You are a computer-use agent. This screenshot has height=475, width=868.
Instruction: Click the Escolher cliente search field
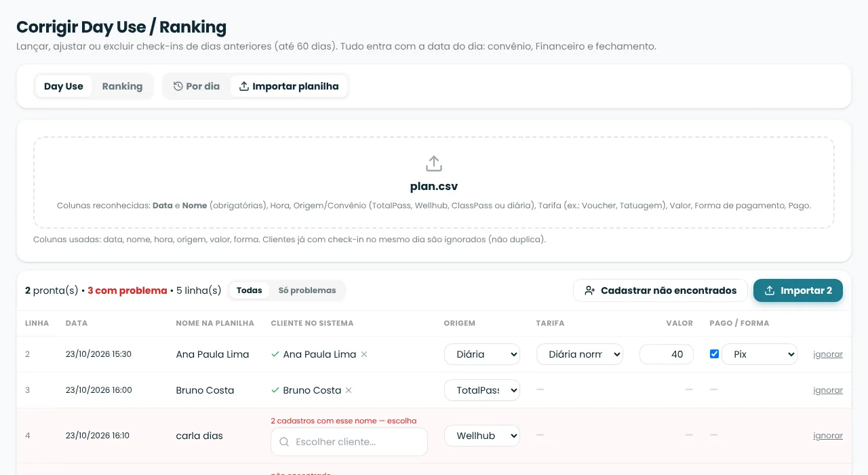[349, 442]
